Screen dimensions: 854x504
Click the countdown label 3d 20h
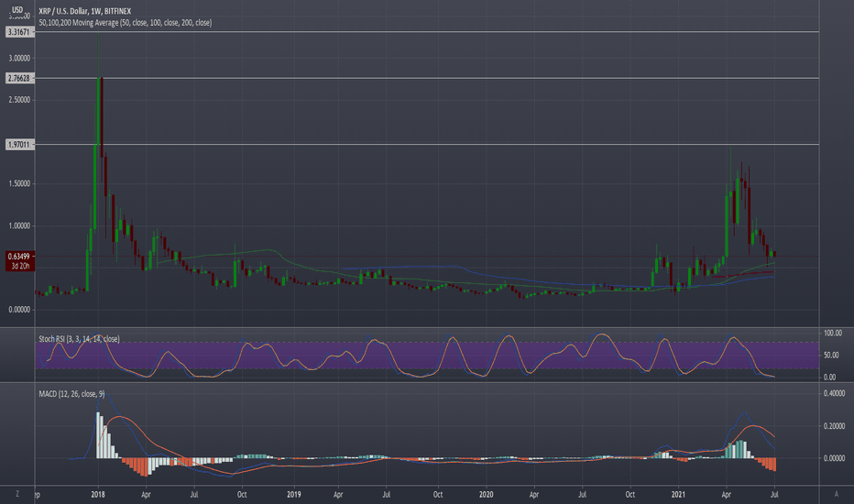coord(20,266)
